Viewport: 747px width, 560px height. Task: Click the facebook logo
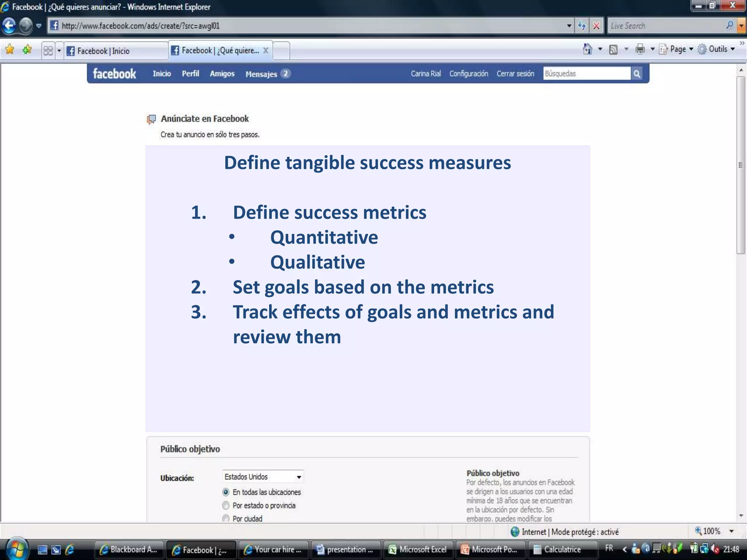pyautogui.click(x=114, y=74)
